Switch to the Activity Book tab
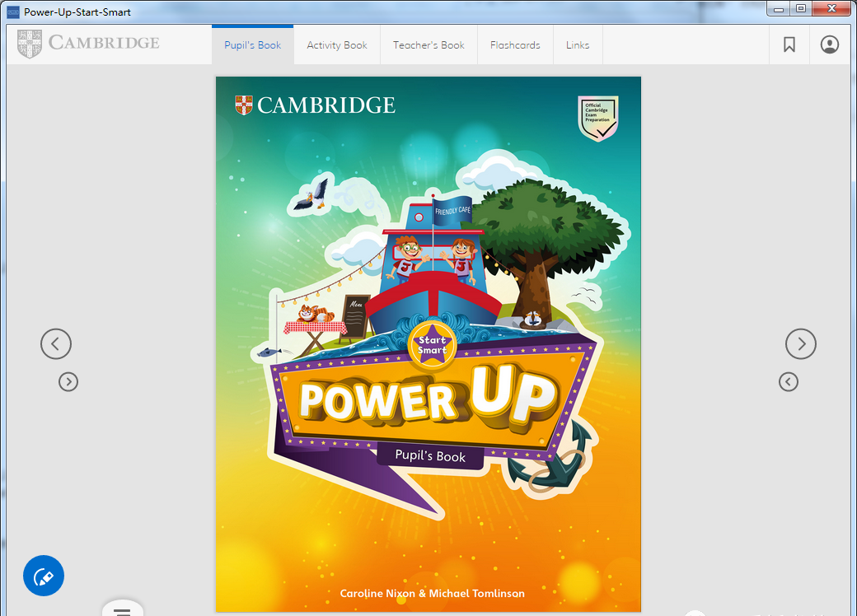The image size is (857, 616). pyautogui.click(x=337, y=44)
